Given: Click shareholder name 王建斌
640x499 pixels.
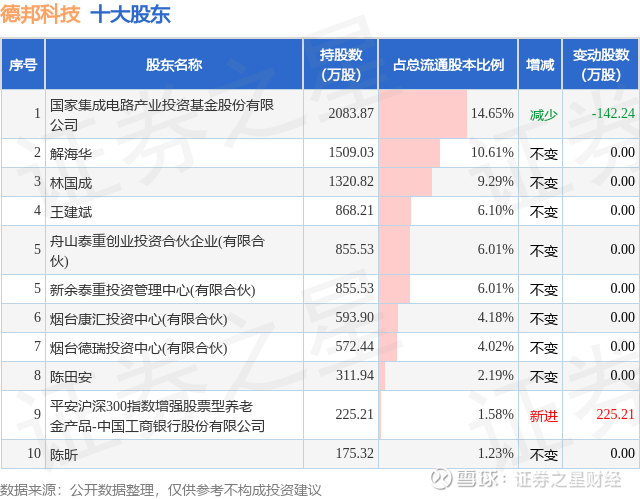Looking at the screenshot, I should [x=71, y=211].
